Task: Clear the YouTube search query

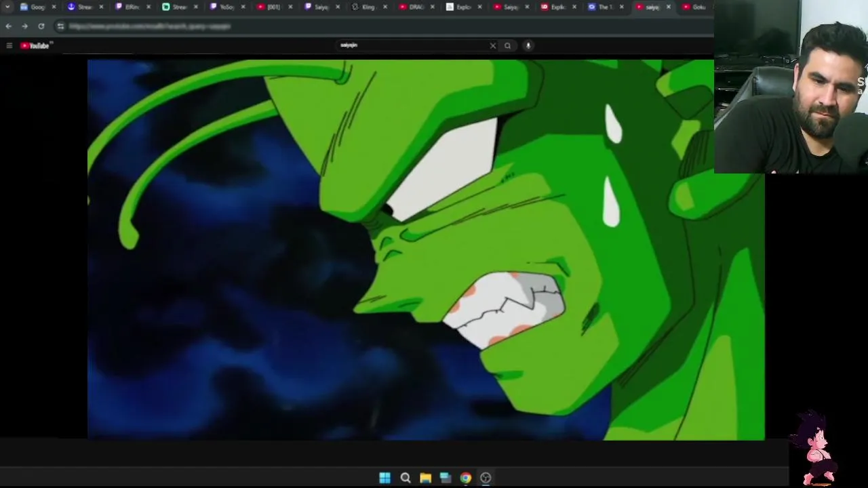Action: (493, 45)
